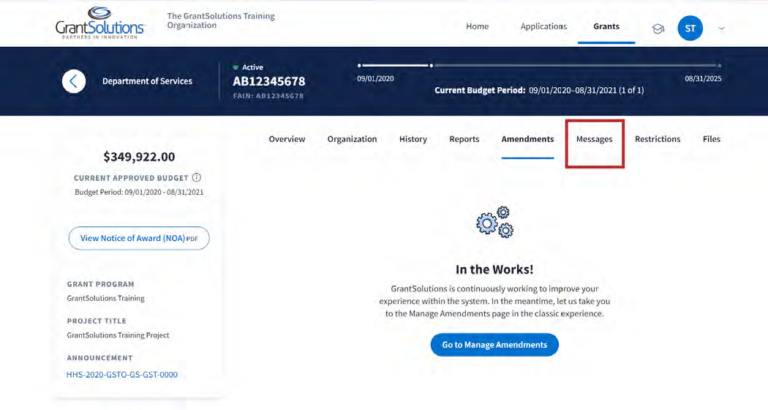The width and height of the screenshot is (768, 410).
Task: Click the back arrow circle button
Action: pos(74,81)
